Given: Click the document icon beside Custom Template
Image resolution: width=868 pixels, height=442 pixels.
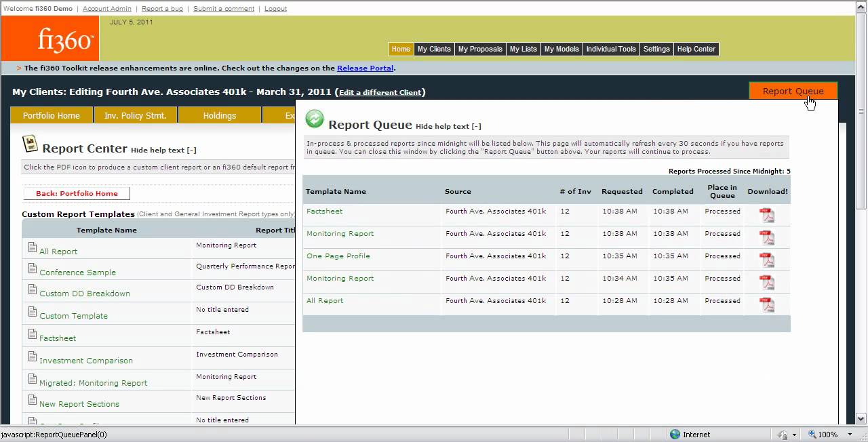Looking at the screenshot, I should click(x=32, y=312).
